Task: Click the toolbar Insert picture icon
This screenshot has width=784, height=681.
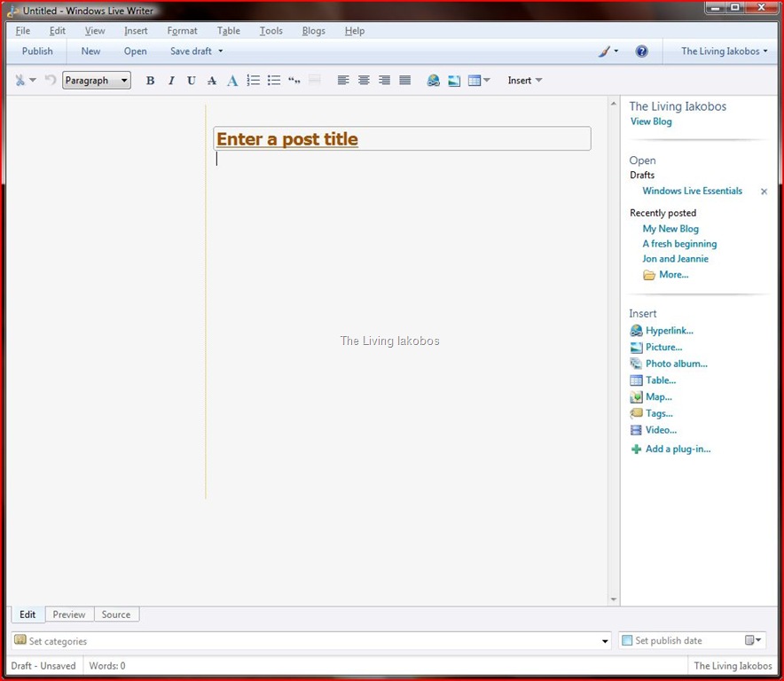Action: point(454,81)
